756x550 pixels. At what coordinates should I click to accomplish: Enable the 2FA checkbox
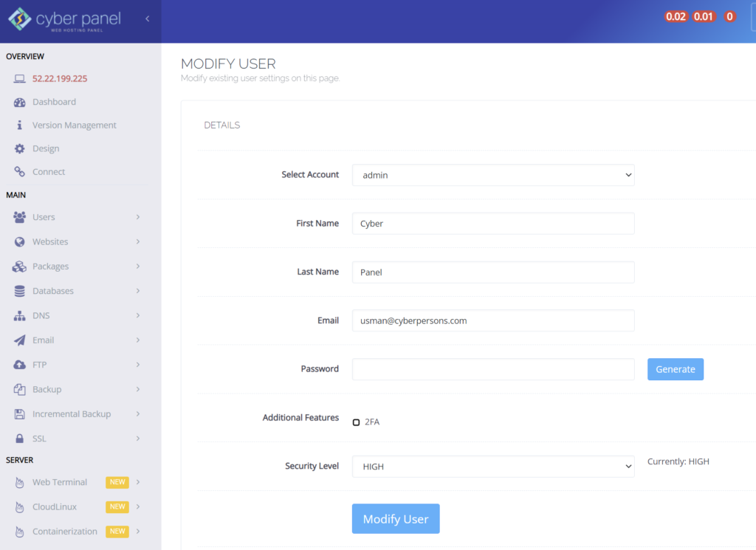[357, 422]
